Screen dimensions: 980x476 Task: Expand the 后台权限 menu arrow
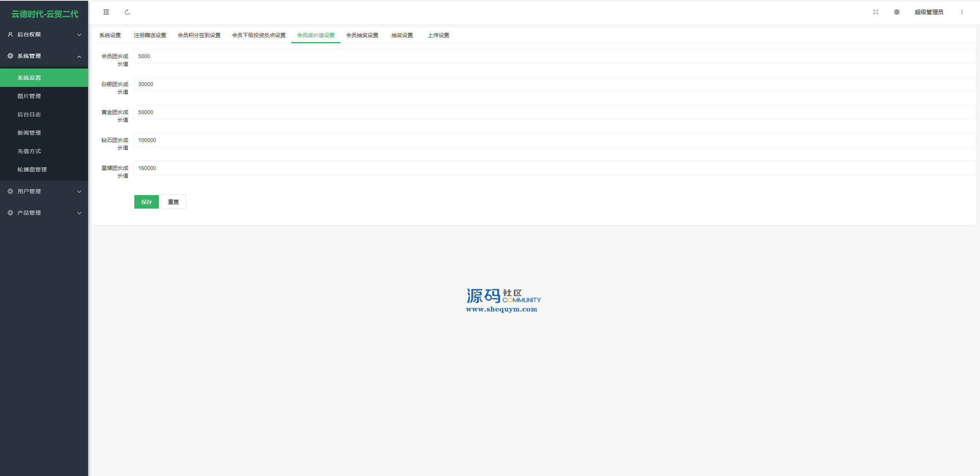(79, 35)
